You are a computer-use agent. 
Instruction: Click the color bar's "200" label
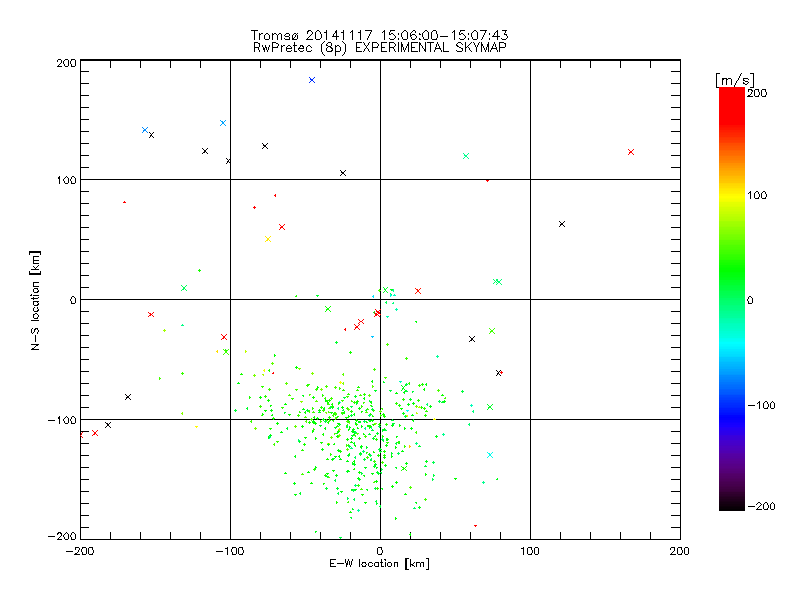(x=757, y=93)
